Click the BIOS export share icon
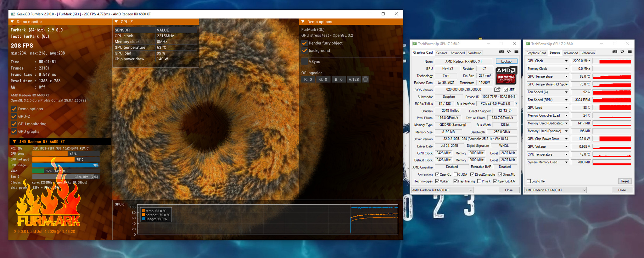This screenshot has width=644, height=258. pos(497,90)
